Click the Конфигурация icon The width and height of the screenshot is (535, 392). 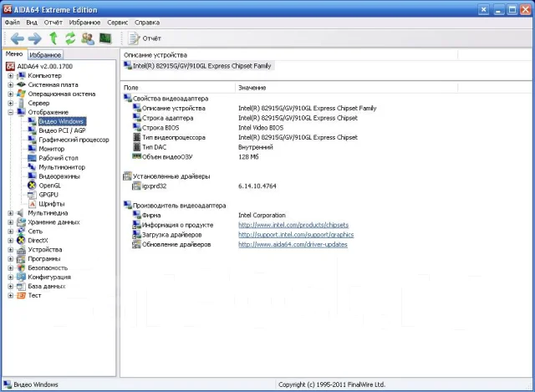(x=21, y=277)
